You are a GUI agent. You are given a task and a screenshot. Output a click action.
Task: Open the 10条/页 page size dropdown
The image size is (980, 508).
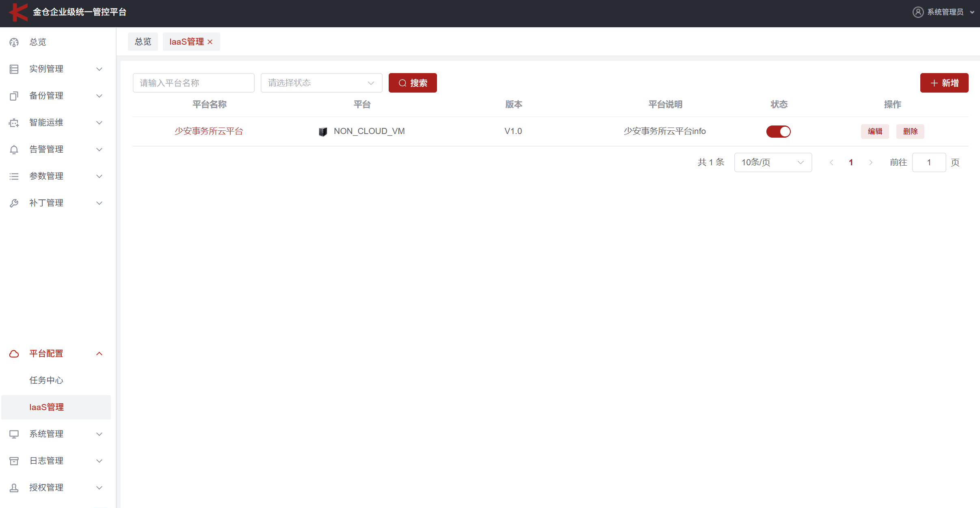tap(772, 162)
